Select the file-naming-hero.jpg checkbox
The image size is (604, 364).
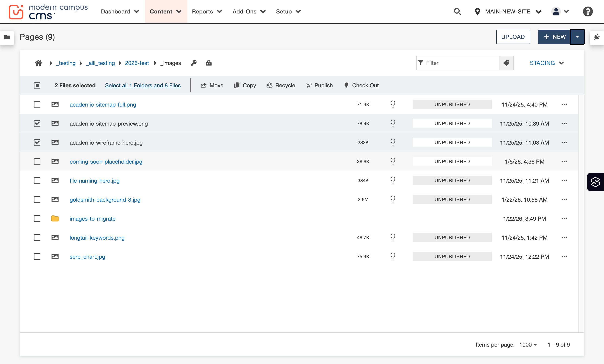(x=37, y=180)
